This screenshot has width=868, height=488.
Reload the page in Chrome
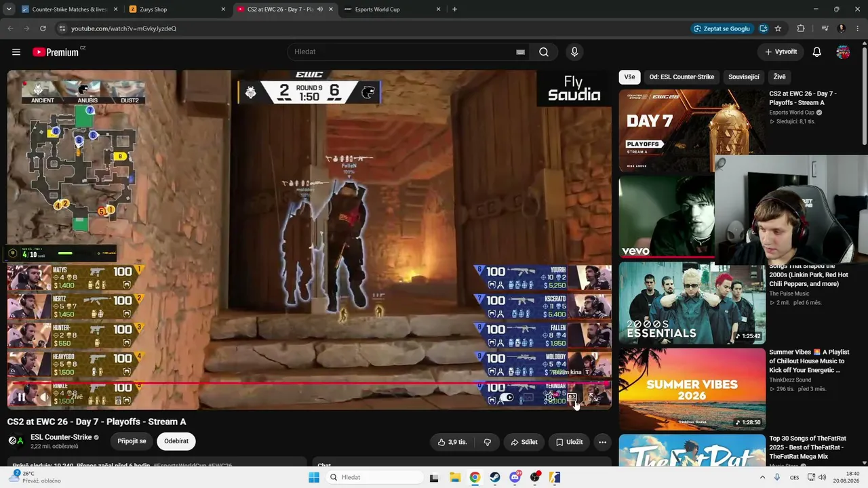coord(43,28)
